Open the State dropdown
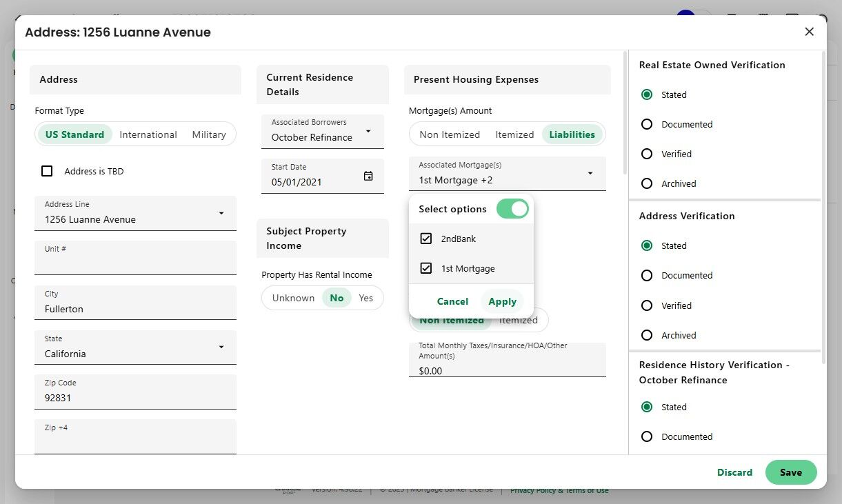 click(x=221, y=347)
